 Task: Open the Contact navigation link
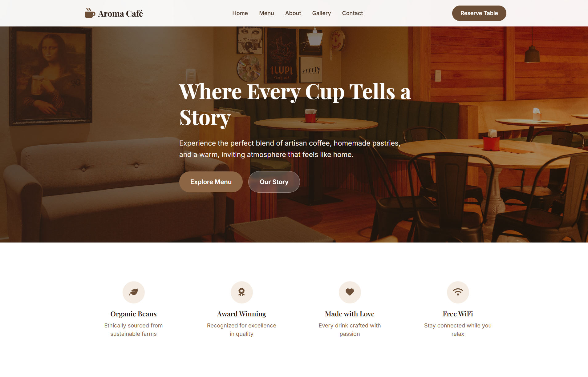point(352,13)
